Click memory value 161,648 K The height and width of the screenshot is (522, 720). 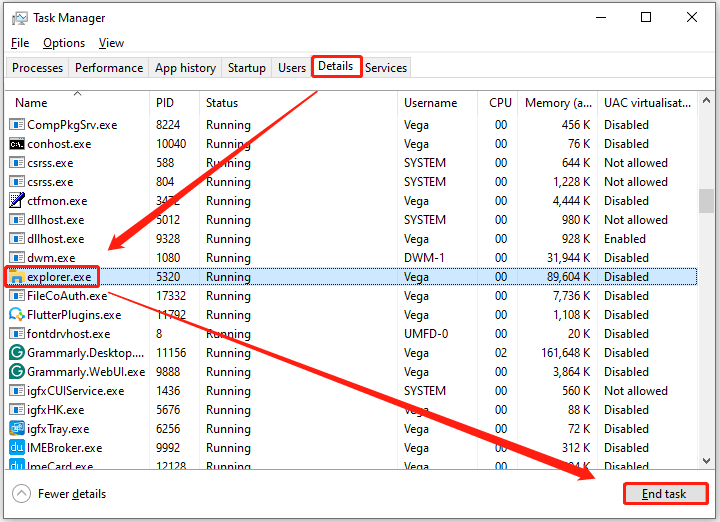point(565,353)
